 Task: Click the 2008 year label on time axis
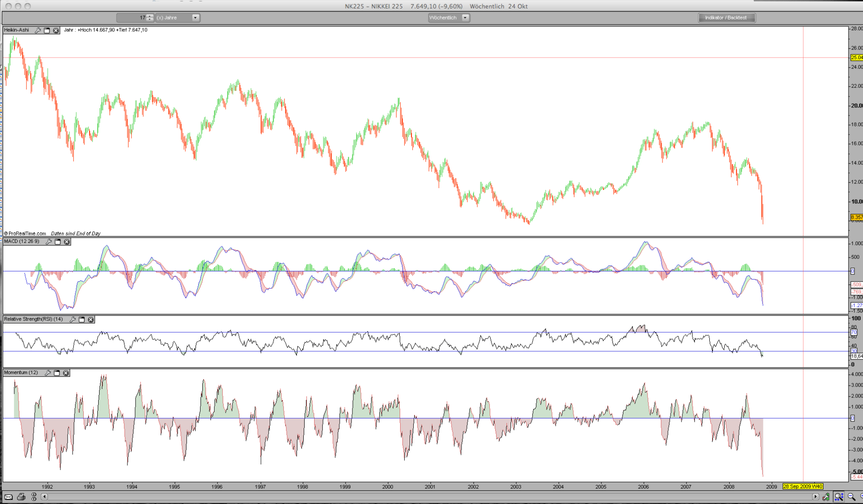(729, 487)
